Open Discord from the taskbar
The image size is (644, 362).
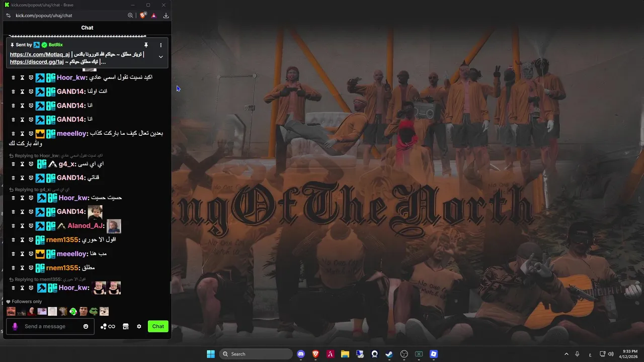click(x=301, y=354)
